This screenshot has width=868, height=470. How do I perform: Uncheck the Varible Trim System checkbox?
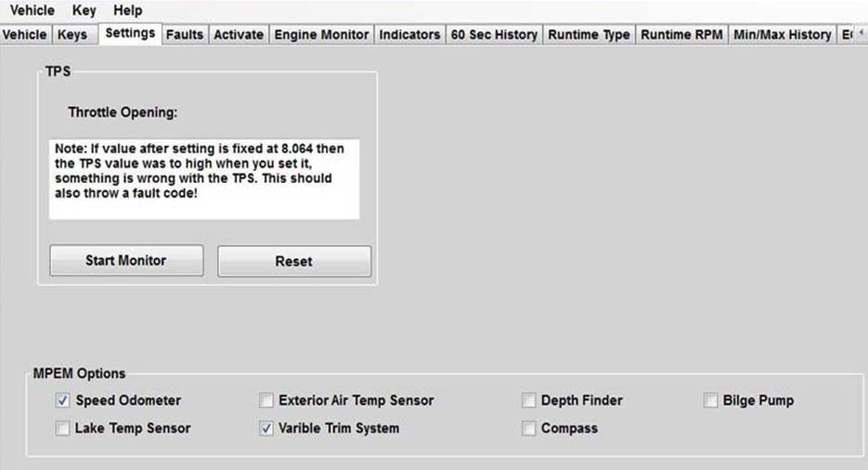tap(266, 428)
